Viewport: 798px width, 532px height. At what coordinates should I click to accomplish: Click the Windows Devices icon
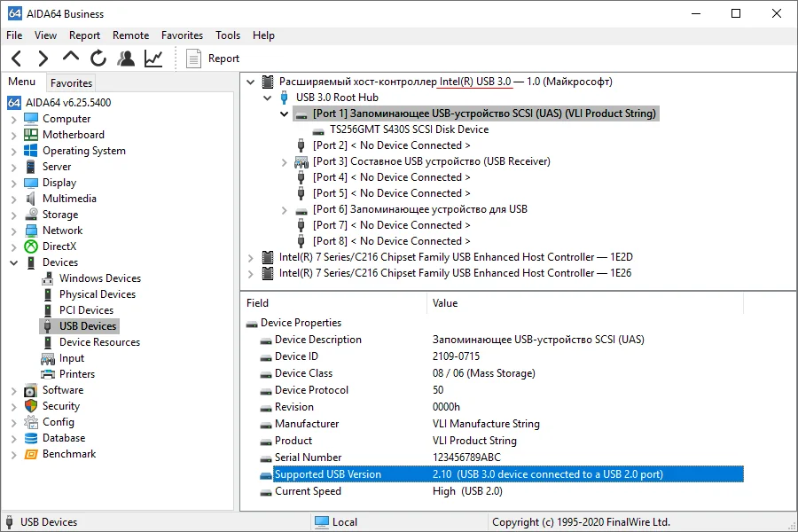(48, 278)
